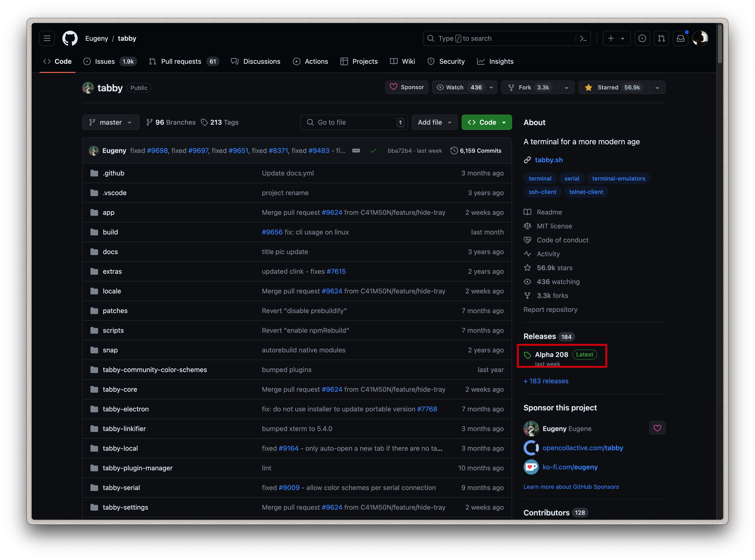Open the tabby-electron folder
755x560 pixels.
click(x=125, y=409)
